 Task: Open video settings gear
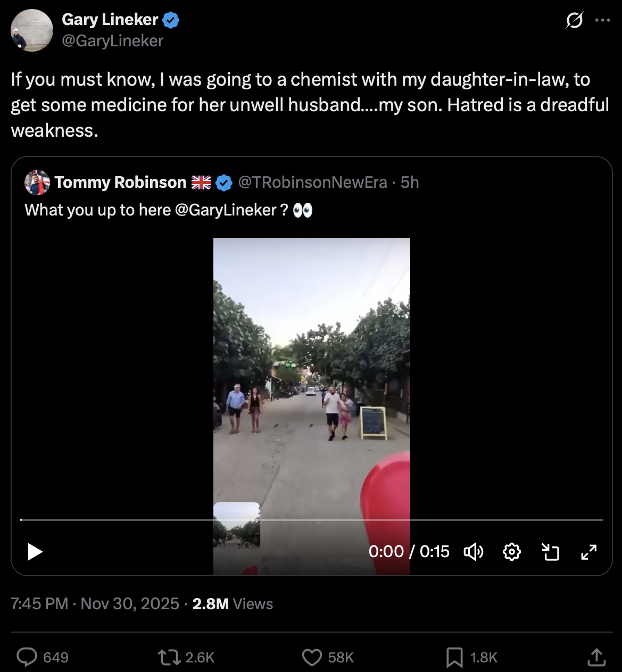[512, 552]
